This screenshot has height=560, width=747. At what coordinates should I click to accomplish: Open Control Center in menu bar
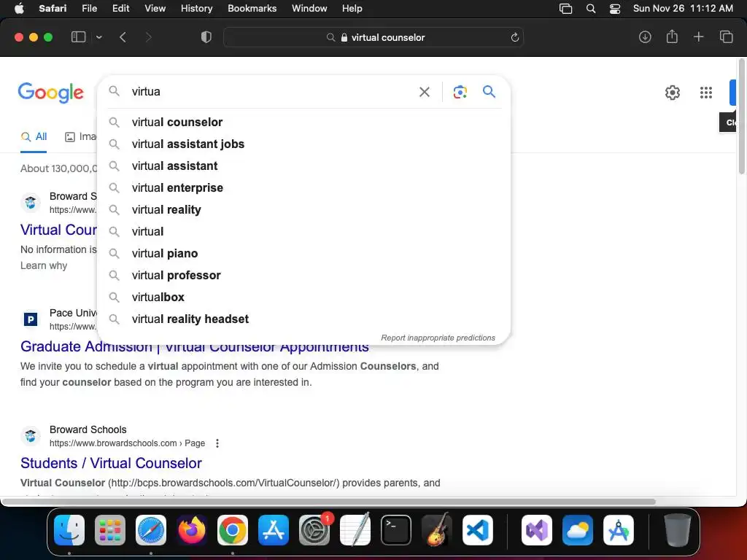tap(615, 9)
